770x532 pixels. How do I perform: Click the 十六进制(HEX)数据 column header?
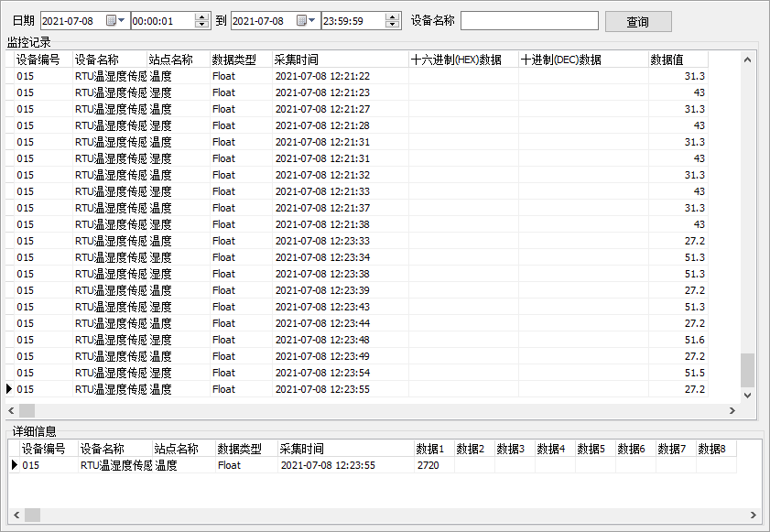point(463,60)
